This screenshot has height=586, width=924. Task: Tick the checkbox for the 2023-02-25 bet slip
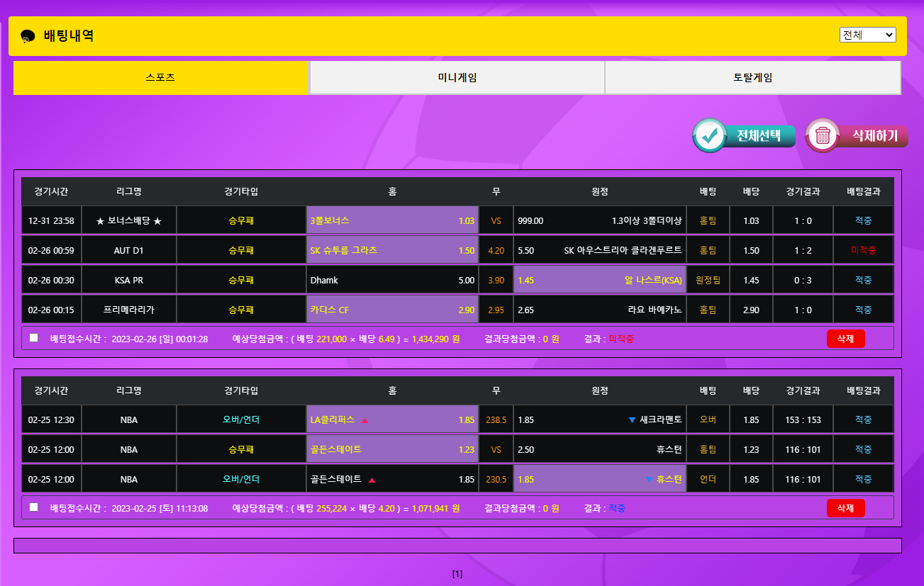34,507
